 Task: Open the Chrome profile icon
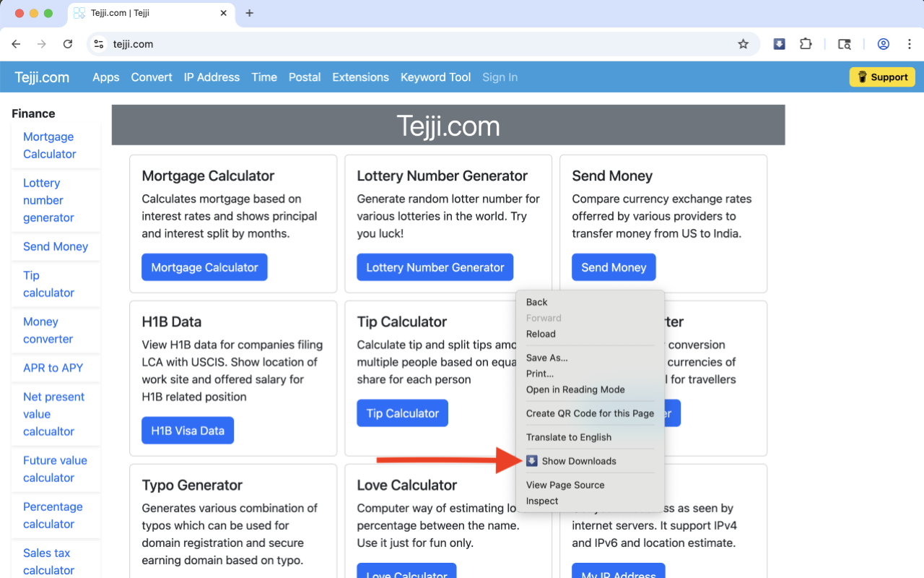[883, 44]
